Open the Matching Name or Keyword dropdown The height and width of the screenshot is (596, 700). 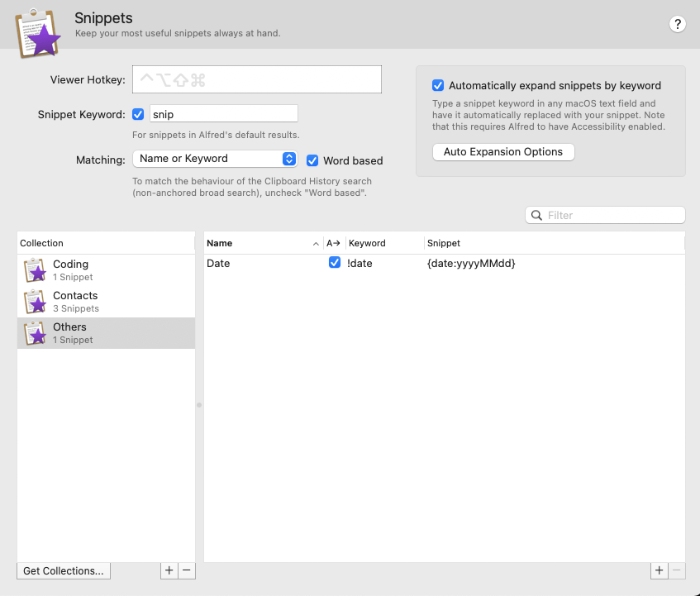click(x=215, y=159)
